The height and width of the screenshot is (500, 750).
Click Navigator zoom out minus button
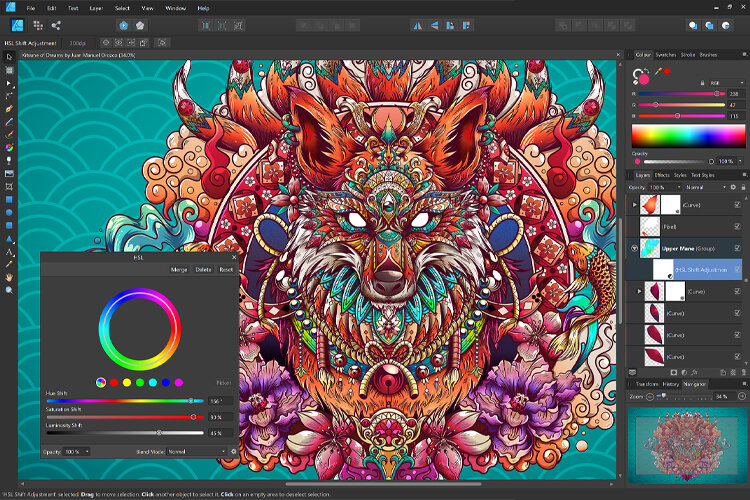pyautogui.click(x=650, y=397)
